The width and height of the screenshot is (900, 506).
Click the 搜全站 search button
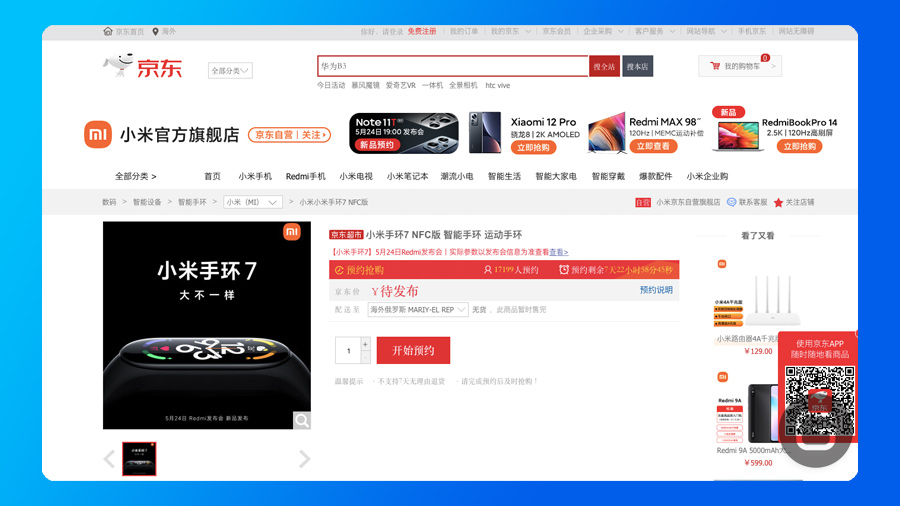[604, 67]
